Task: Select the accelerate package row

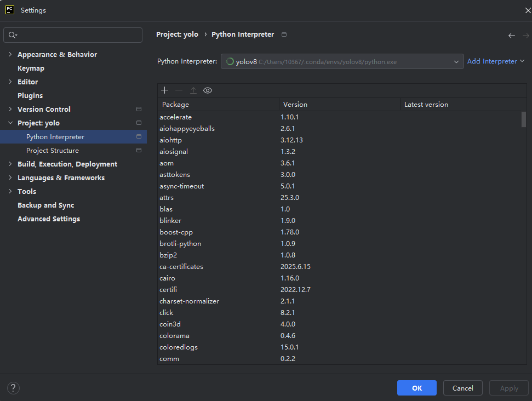Action: (339, 117)
